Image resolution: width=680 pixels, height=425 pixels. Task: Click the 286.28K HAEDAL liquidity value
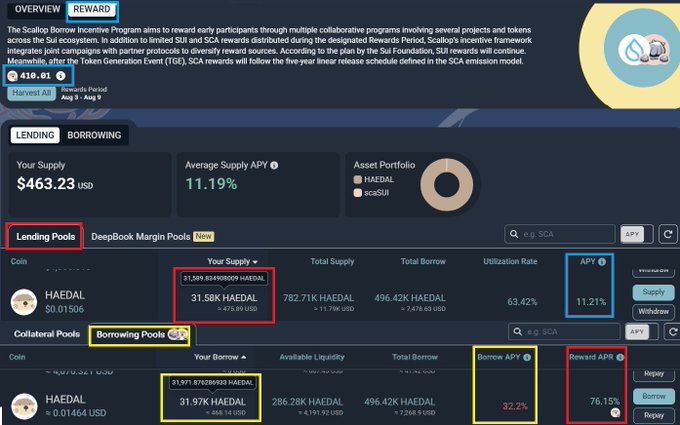point(307,402)
